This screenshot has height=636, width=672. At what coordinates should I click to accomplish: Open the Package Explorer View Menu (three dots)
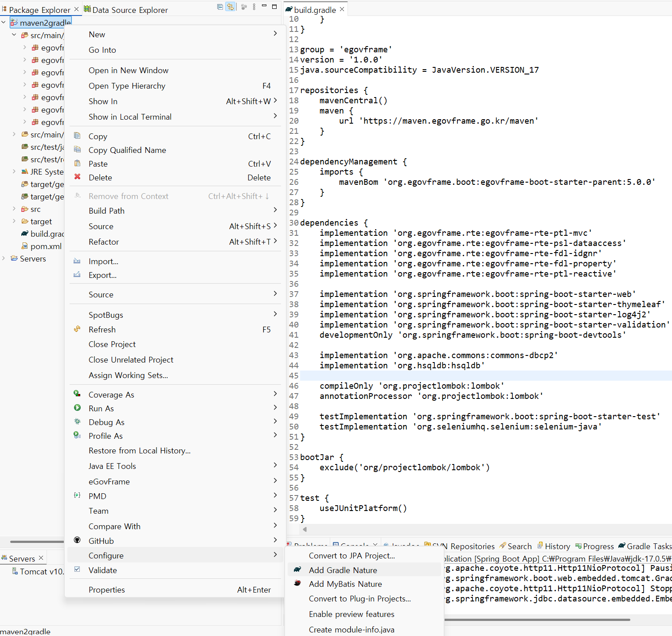coord(254,7)
